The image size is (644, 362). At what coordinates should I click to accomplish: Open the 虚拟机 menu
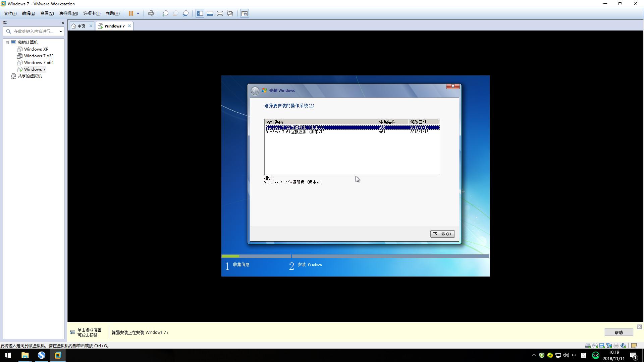click(x=68, y=13)
